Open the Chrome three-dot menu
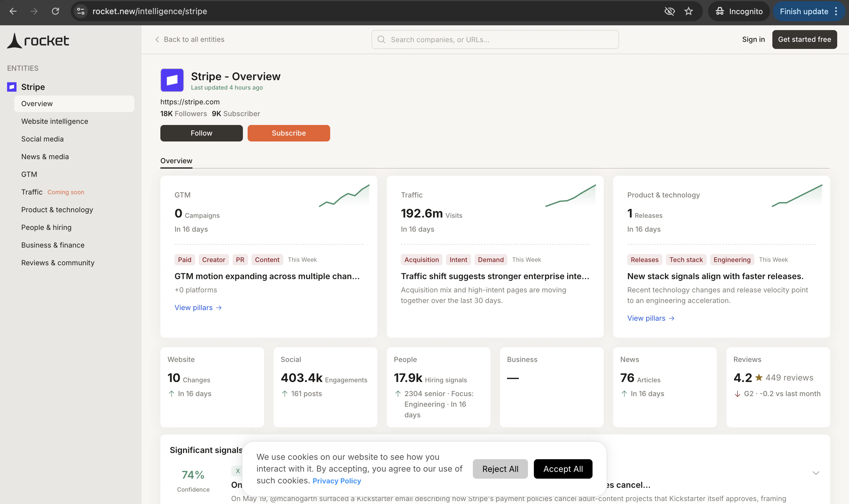Image resolution: width=849 pixels, height=504 pixels. point(836,11)
